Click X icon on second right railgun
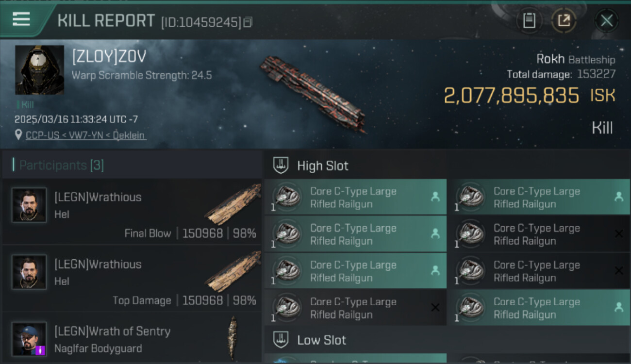This screenshot has height=364, width=631. [618, 233]
